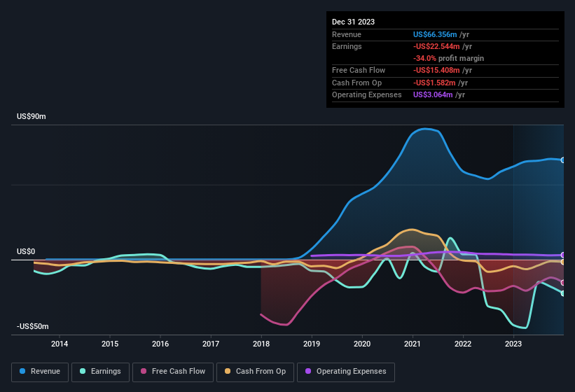The height and width of the screenshot is (392, 575).
Task: Click the US$66.356m revenue value
Action: [x=435, y=34]
